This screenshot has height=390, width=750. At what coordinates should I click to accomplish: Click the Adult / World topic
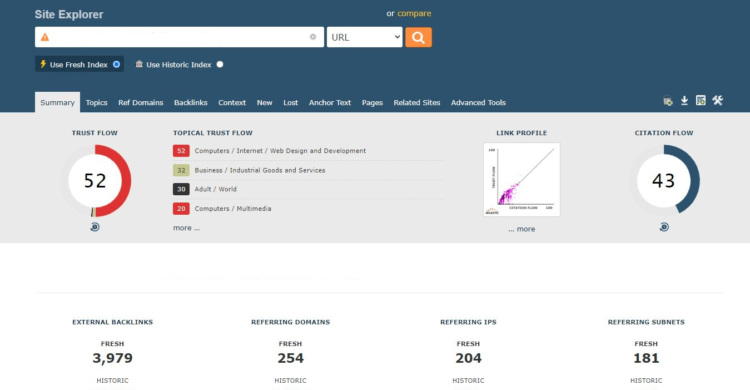[x=215, y=189]
